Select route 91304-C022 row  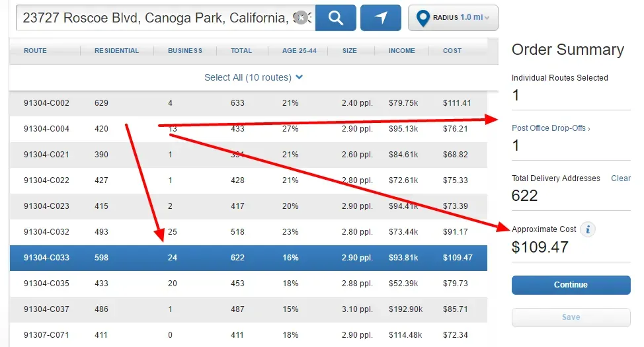pos(248,180)
